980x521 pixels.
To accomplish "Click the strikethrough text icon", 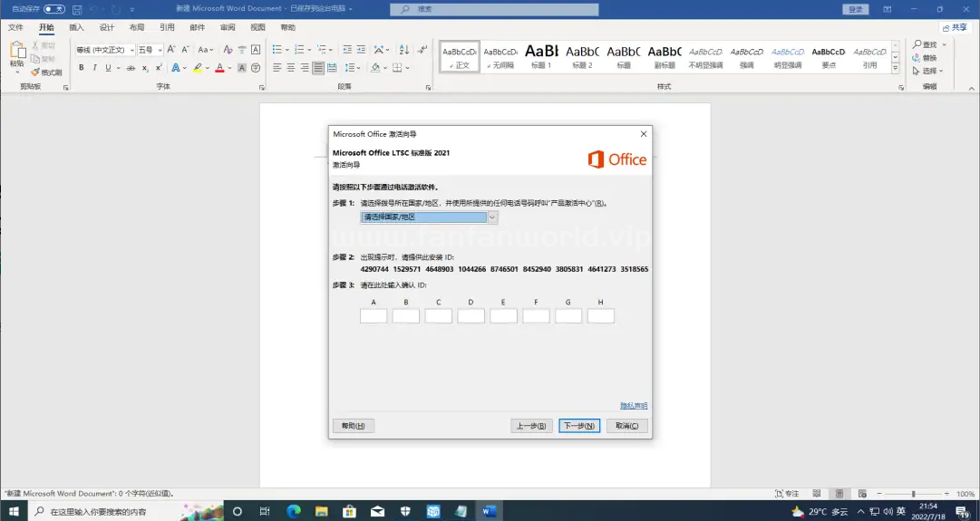I will point(131,68).
